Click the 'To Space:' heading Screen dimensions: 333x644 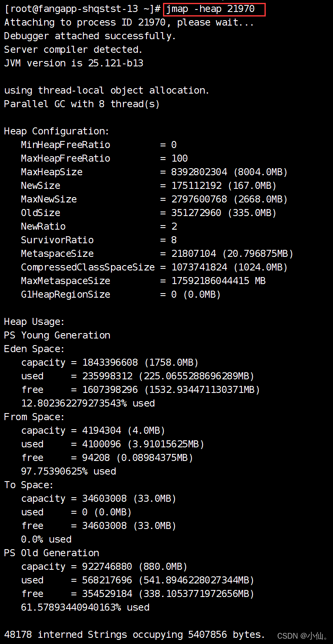tap(29, 485)
